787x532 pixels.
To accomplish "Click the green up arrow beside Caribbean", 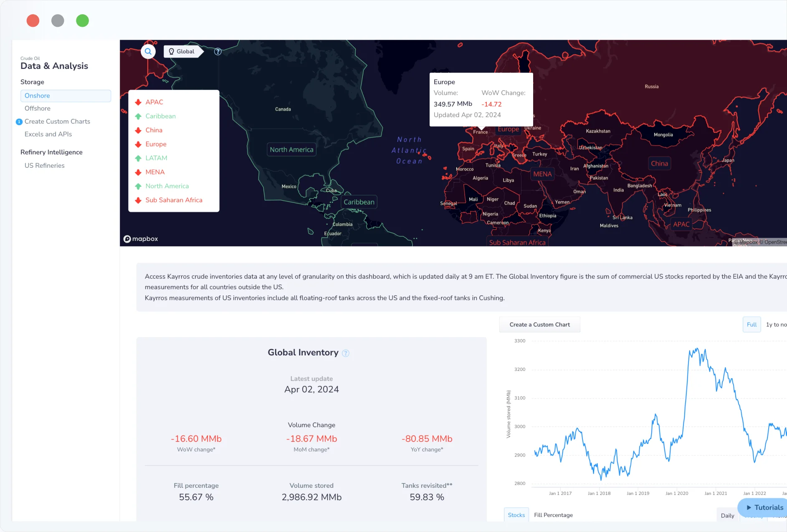I will coord(138,116).
